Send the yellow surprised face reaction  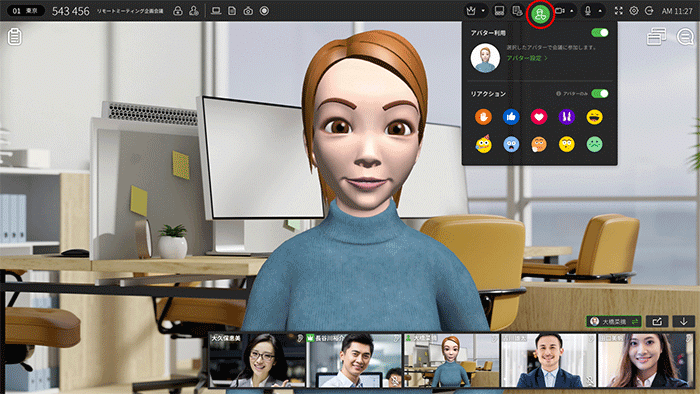567,144
